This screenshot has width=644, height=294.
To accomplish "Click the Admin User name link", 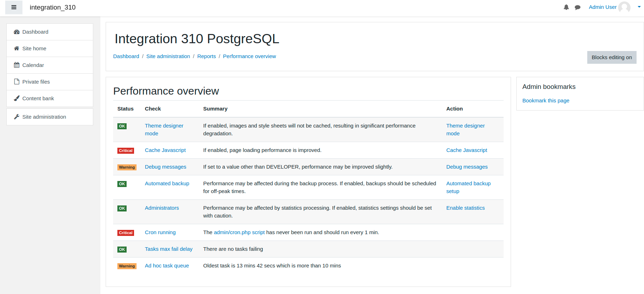I will pos(603,7).
